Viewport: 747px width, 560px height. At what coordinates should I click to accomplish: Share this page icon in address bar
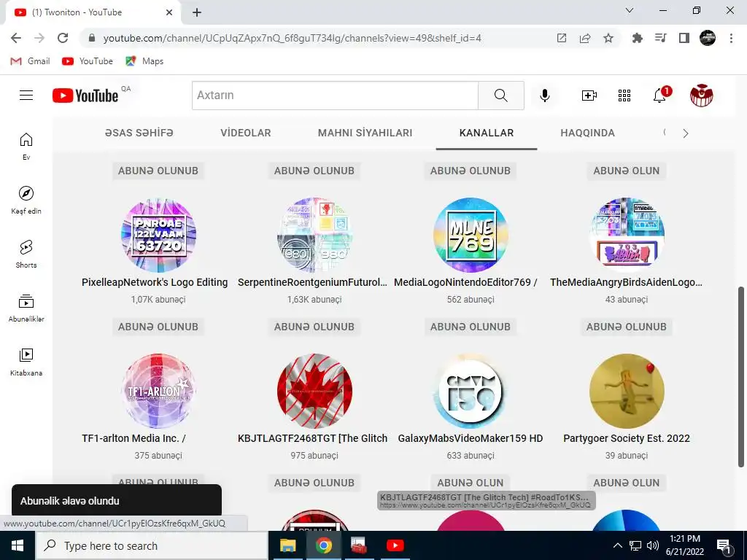(x=585, y=38)
